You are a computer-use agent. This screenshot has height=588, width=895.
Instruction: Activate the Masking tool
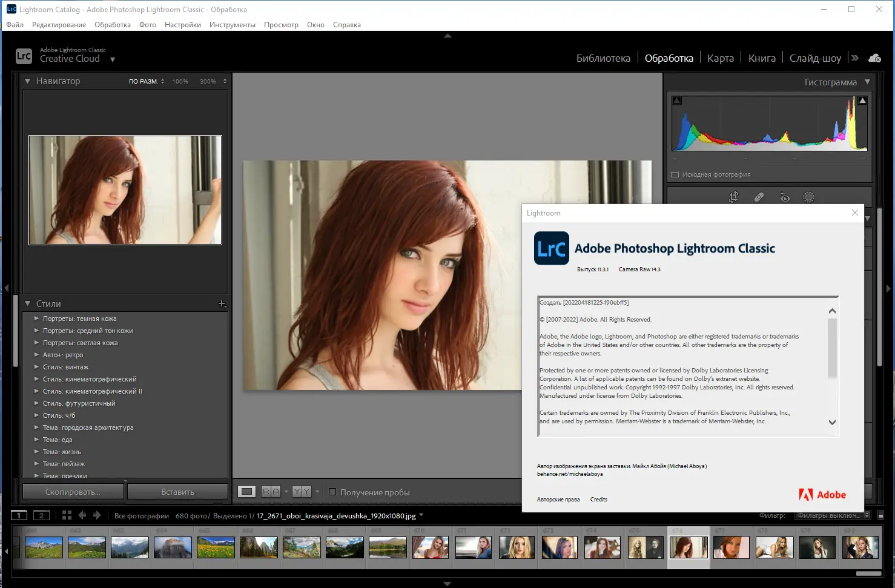(809, 197)
